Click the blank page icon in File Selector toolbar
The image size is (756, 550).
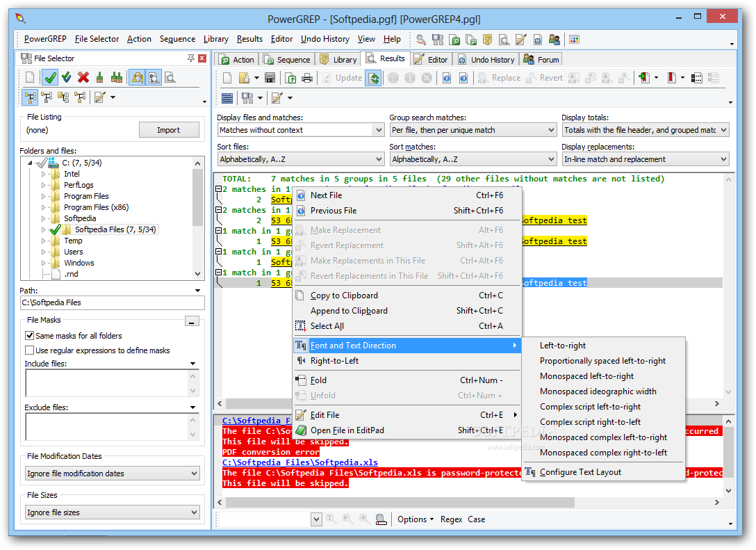[30, 77]
